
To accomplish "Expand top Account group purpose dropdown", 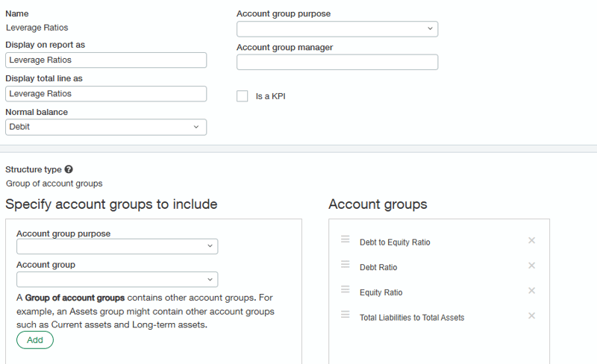I will pos(337,28).
